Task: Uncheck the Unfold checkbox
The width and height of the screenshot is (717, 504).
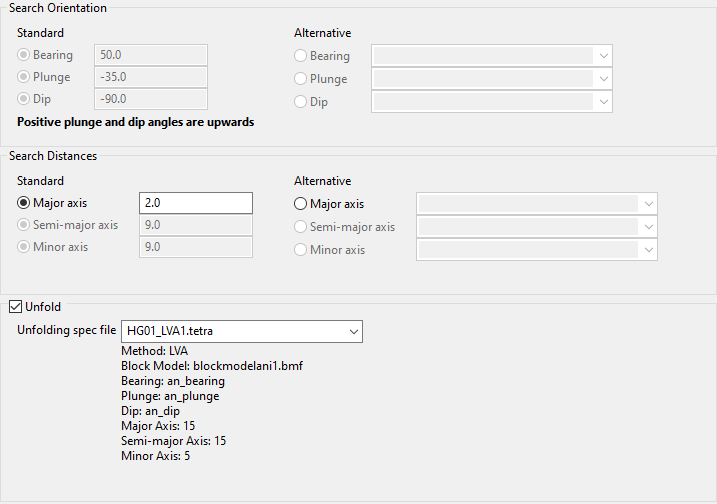Action: tap(16, 307)
